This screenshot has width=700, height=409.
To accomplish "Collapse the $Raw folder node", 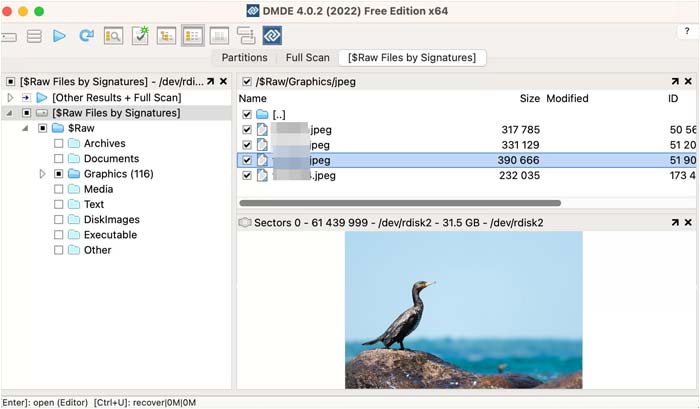I will click(x=25, y=128).
